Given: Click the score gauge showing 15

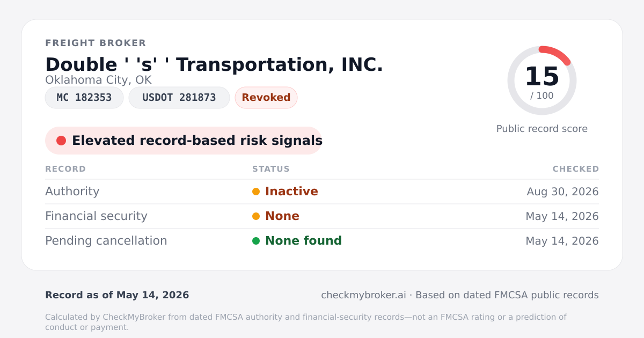Looking at the screenshot, I should [x=542, y=80].
